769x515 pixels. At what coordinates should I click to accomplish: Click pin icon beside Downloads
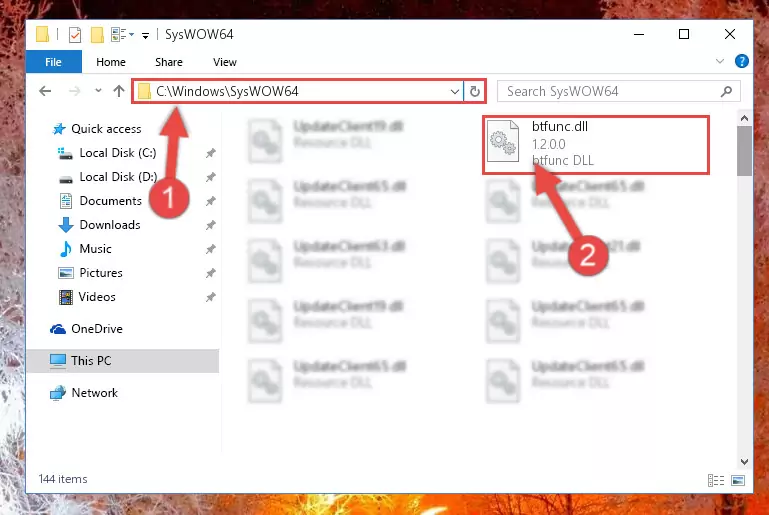coord(210,225)
